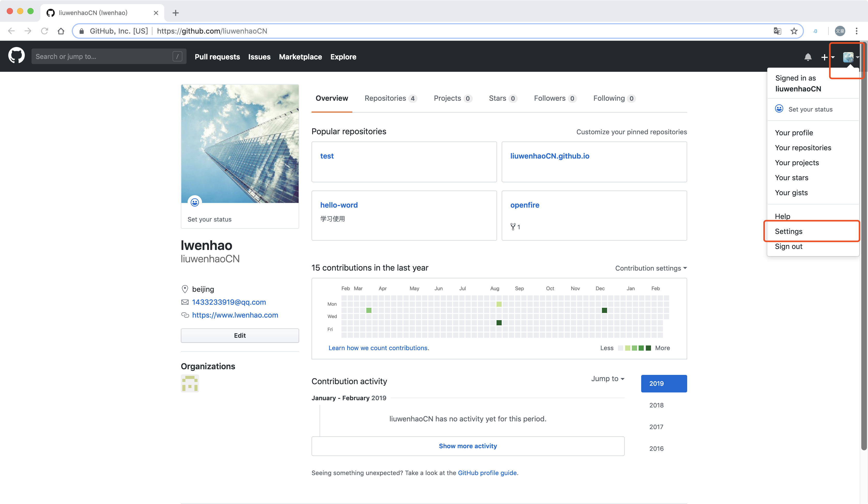Click the browser forward arrow

pos(28,31)
